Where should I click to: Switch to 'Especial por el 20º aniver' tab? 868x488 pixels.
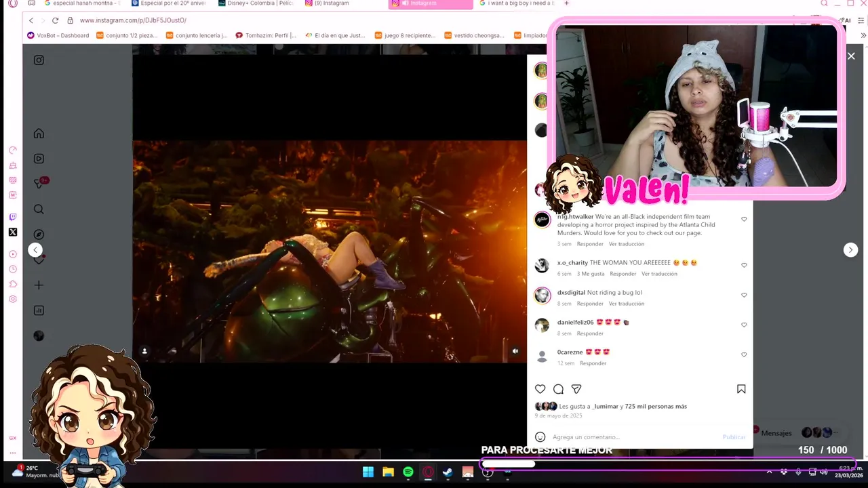tap(170, 3)
